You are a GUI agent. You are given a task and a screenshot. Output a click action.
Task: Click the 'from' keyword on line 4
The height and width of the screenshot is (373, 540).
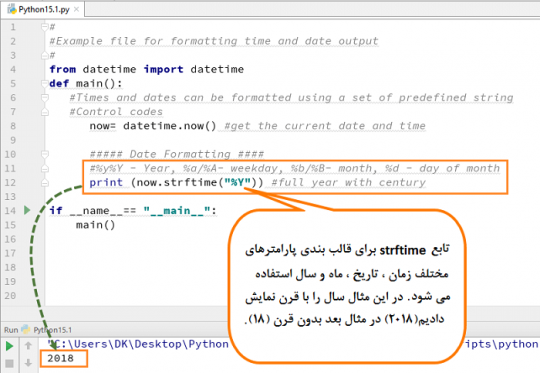click(x=63, y=69)
